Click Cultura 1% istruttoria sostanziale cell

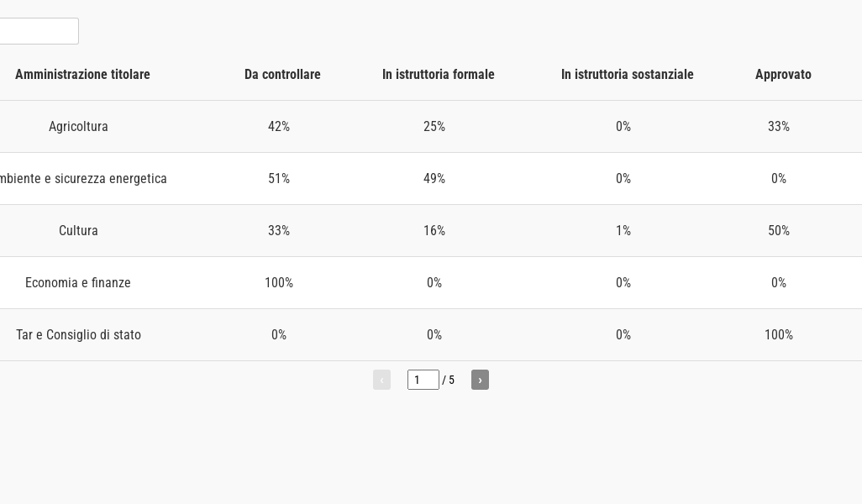point(623,231)
